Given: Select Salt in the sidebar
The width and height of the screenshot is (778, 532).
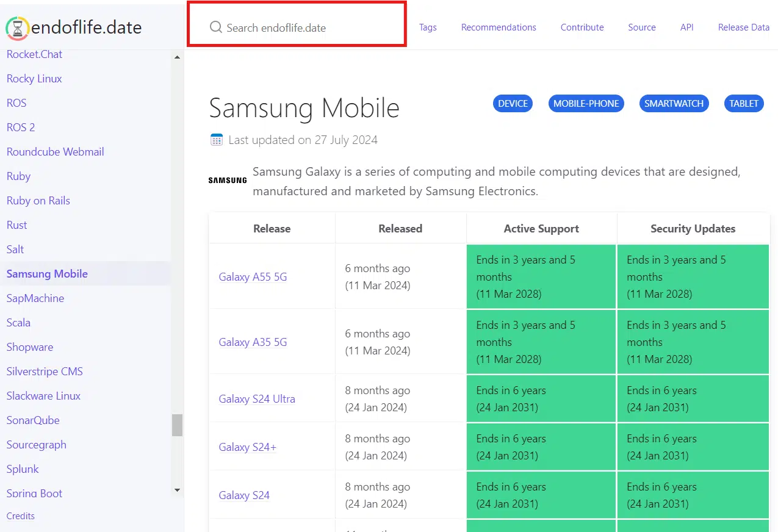Looking at the screenshot, I should pyautogui.click(x=15, y=250).
